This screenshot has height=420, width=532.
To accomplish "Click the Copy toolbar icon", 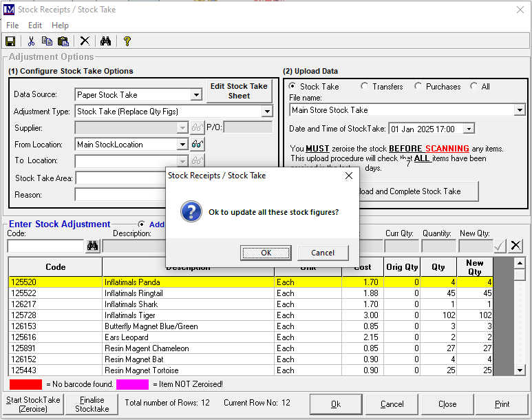I will (47, 41).
